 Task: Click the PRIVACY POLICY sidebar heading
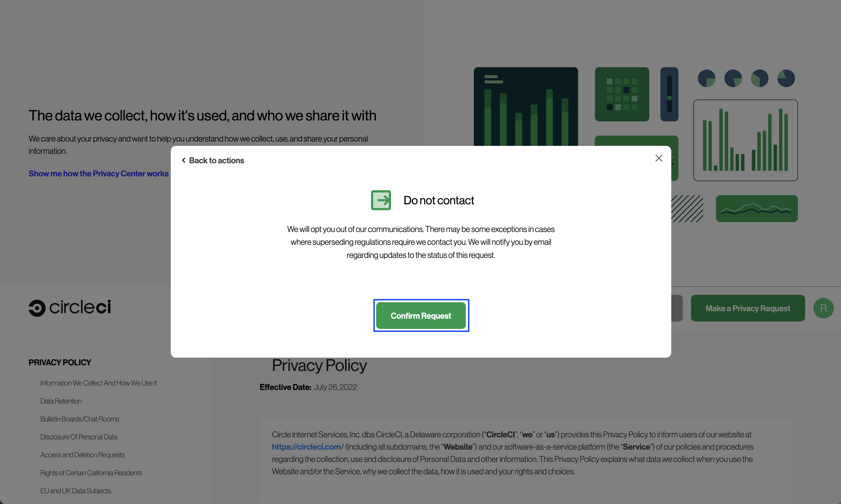coord(60,362)
